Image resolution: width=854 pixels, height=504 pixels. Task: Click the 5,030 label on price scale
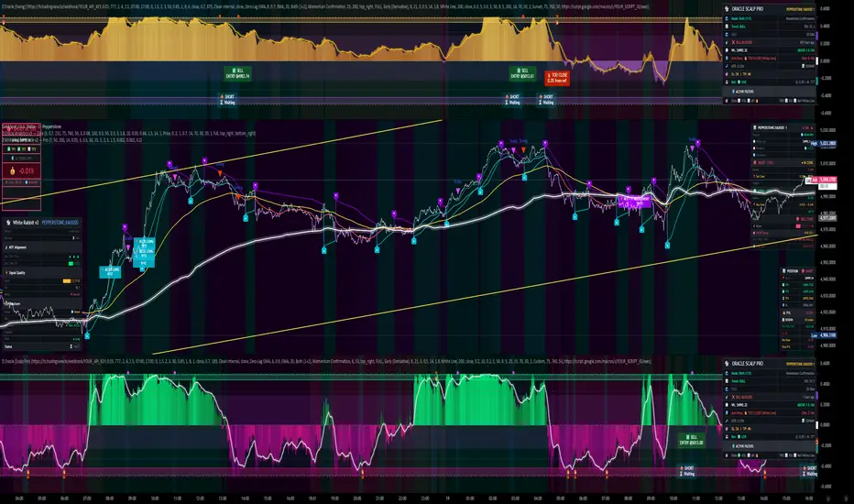click(x=827, y=130)
